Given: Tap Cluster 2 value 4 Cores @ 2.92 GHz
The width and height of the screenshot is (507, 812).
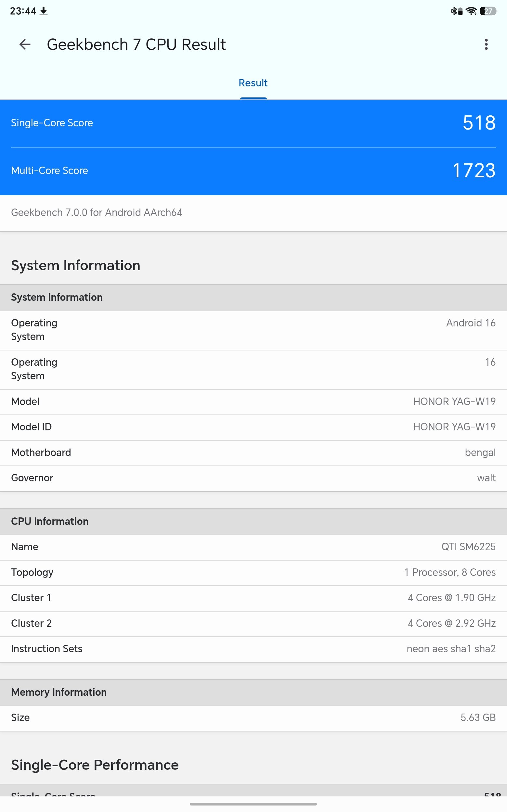Looking at the screenshot, I should click(452, 623).
